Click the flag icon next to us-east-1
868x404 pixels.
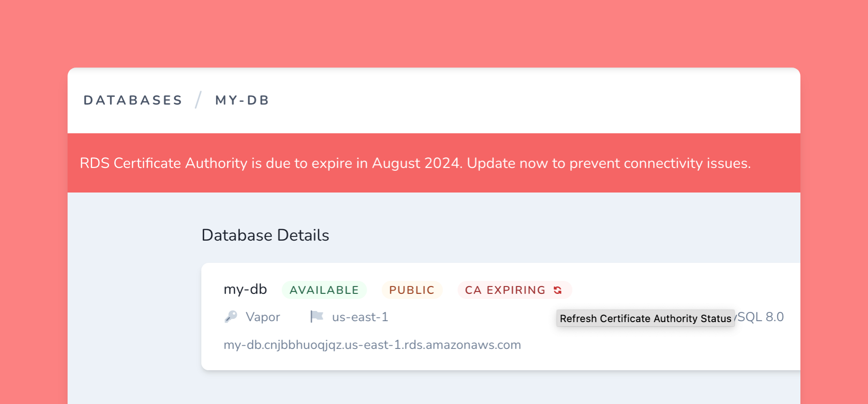(x=317, y=317)
